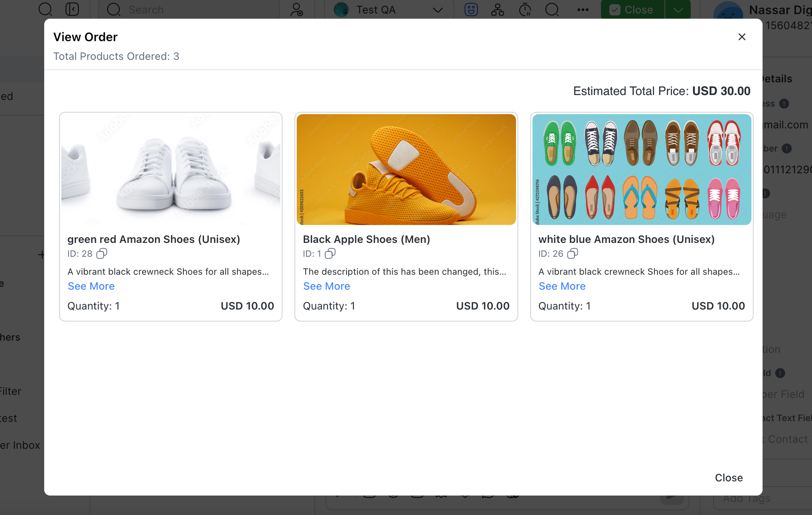This screenshot has height=515, width=812.
Task: Click the organization/hierarchy icon in toolbar
Action: click(498, 9)
